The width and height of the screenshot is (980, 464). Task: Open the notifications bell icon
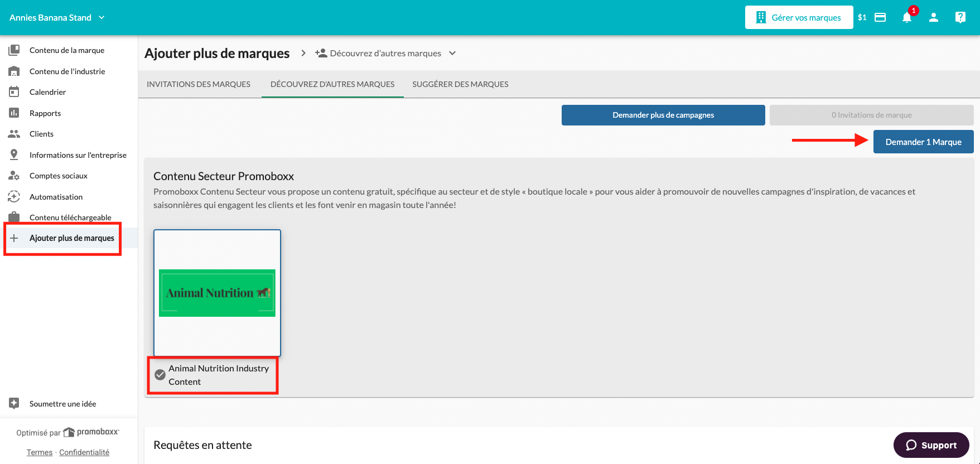point(907,17)
